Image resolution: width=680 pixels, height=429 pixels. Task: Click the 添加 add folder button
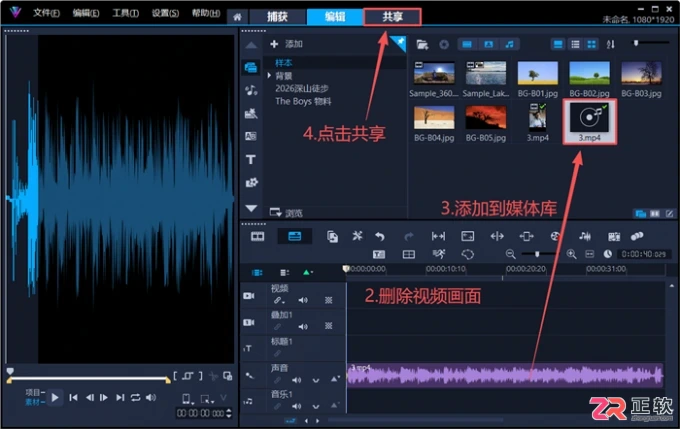coord(286,44)
